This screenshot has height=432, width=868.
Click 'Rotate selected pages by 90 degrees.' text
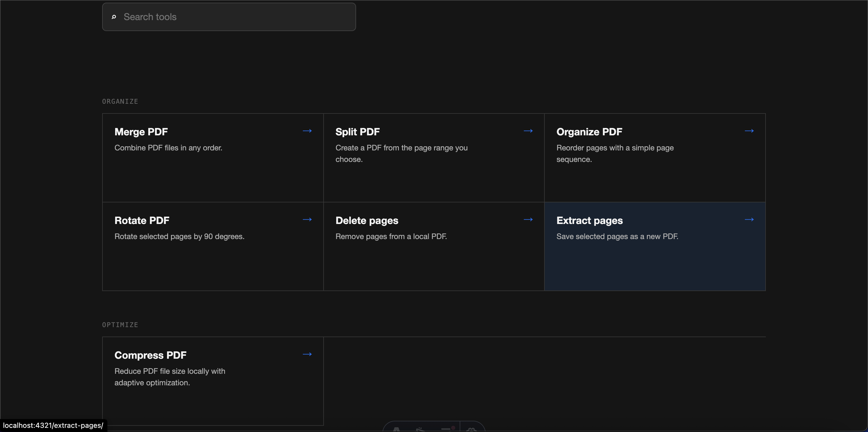click(179, 236)
